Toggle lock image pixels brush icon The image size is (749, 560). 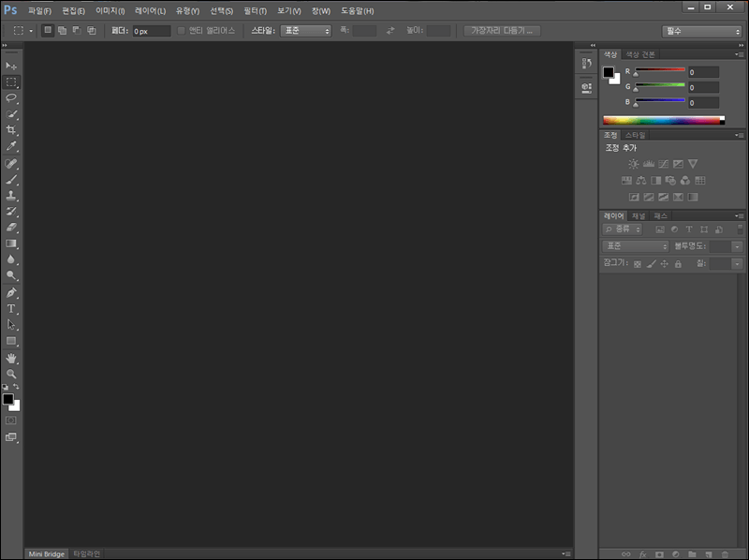(651, 264)
